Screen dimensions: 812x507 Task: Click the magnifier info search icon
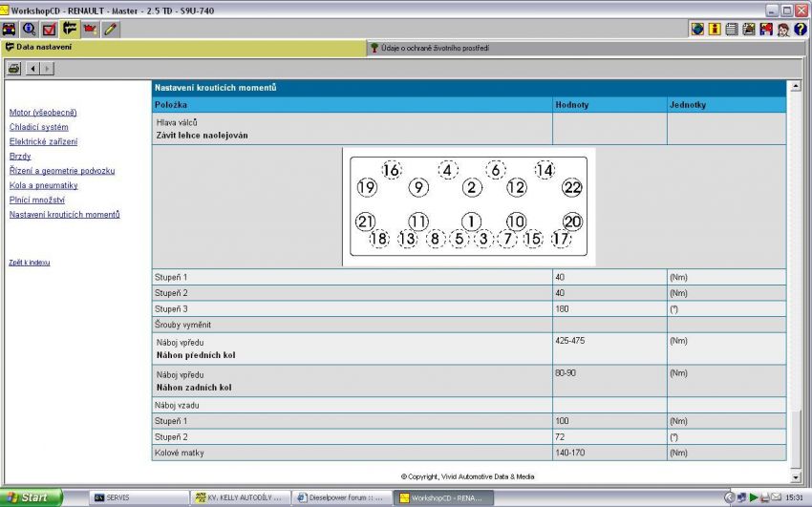(29, 29)
